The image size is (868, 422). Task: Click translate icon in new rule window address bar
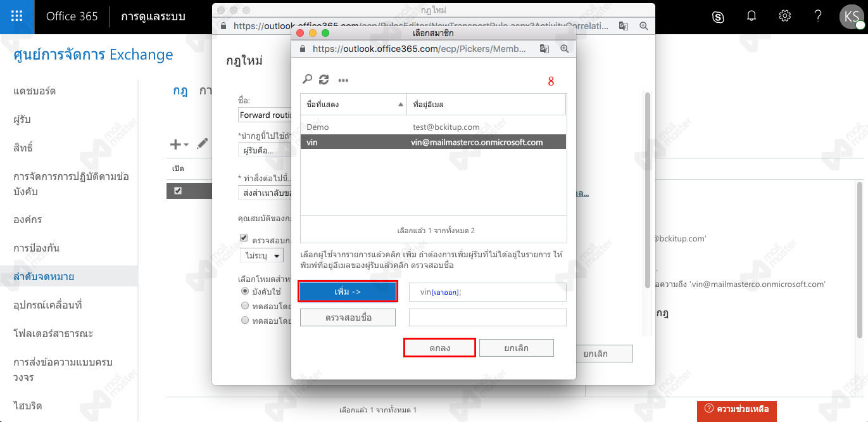click(624, 26)
